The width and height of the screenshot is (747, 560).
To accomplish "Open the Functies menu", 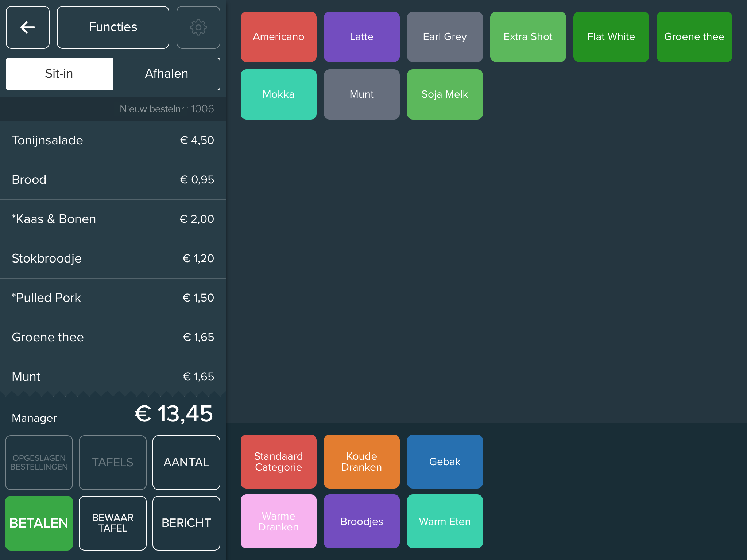I will pos(113,27).
